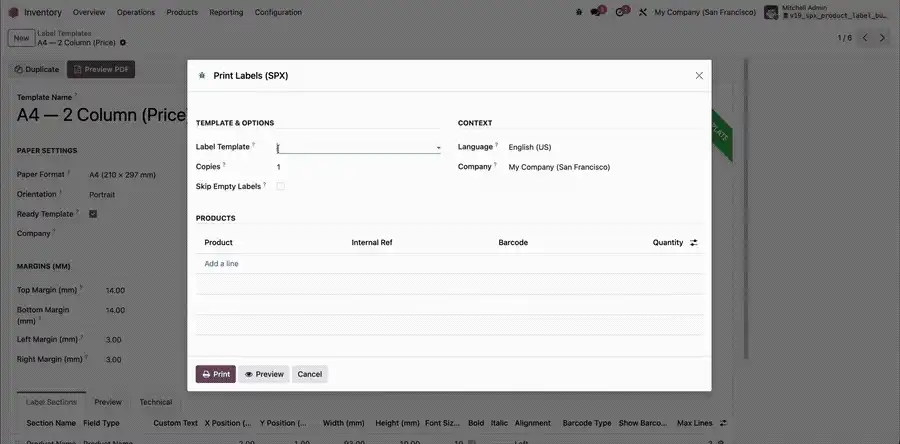
Task: Click the Max Lines column header
Action: click(x=695, y=423)
